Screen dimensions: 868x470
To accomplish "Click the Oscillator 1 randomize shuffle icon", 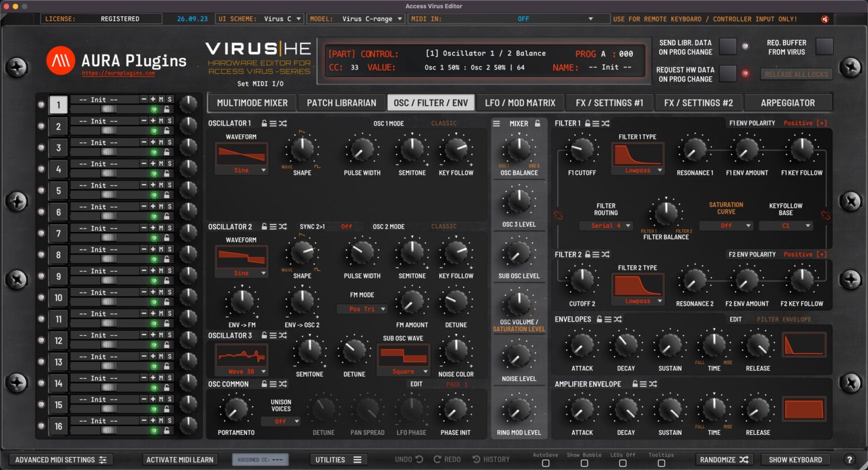I will tap(282, 123).
